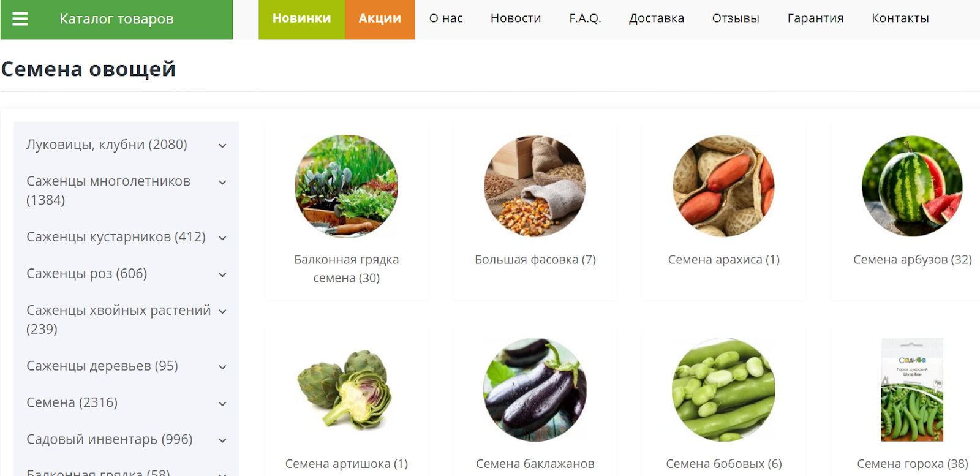Select the peanut image for Семена арахиса
The image size is (980, 476).
tap(723, 186)
